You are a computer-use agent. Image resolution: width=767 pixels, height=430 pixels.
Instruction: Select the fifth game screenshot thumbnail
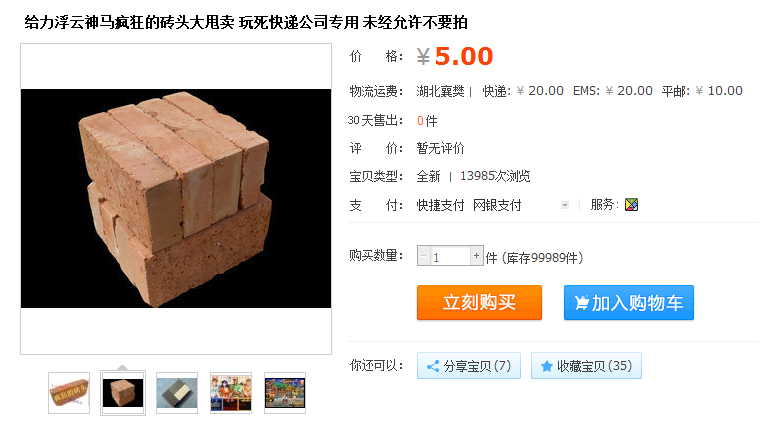(x=285, y=393)
